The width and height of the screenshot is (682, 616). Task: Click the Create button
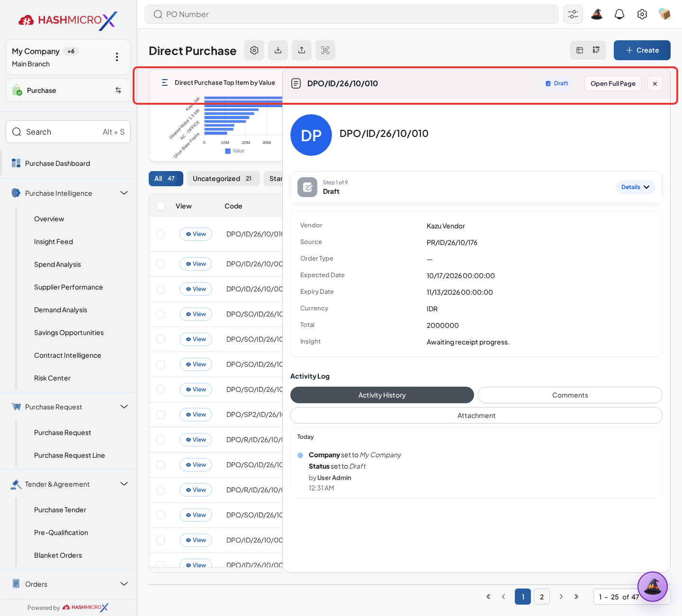642,50
